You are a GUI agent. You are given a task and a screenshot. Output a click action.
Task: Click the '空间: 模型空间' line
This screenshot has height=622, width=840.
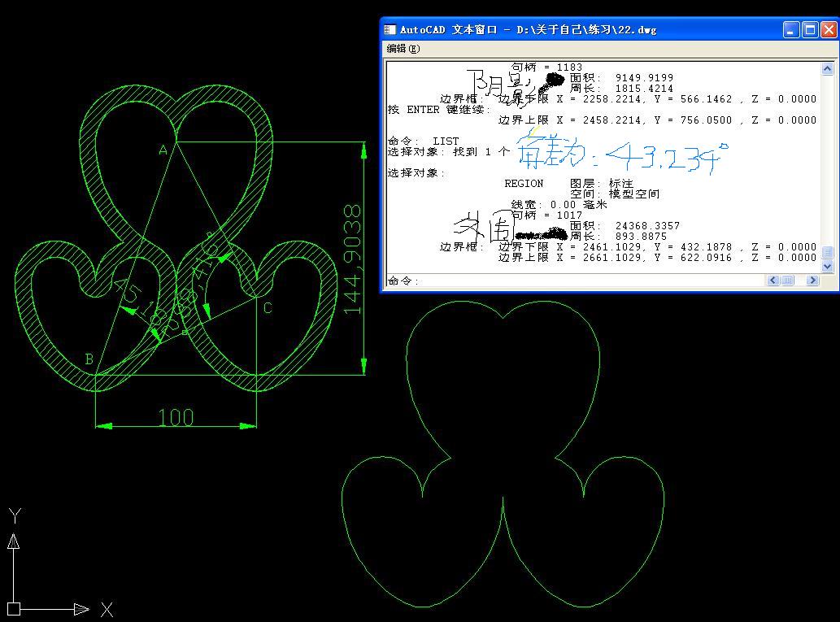615,194
